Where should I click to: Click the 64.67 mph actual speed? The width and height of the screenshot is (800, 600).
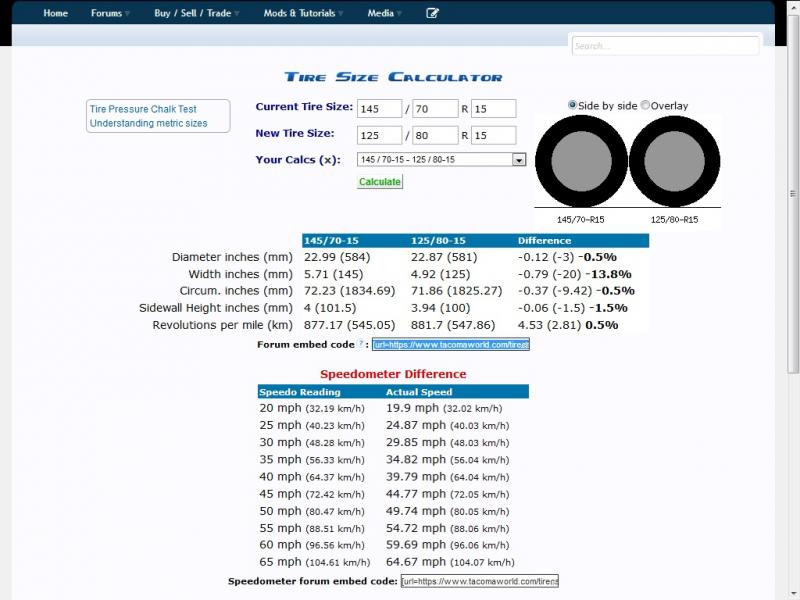tap(450, 562)
